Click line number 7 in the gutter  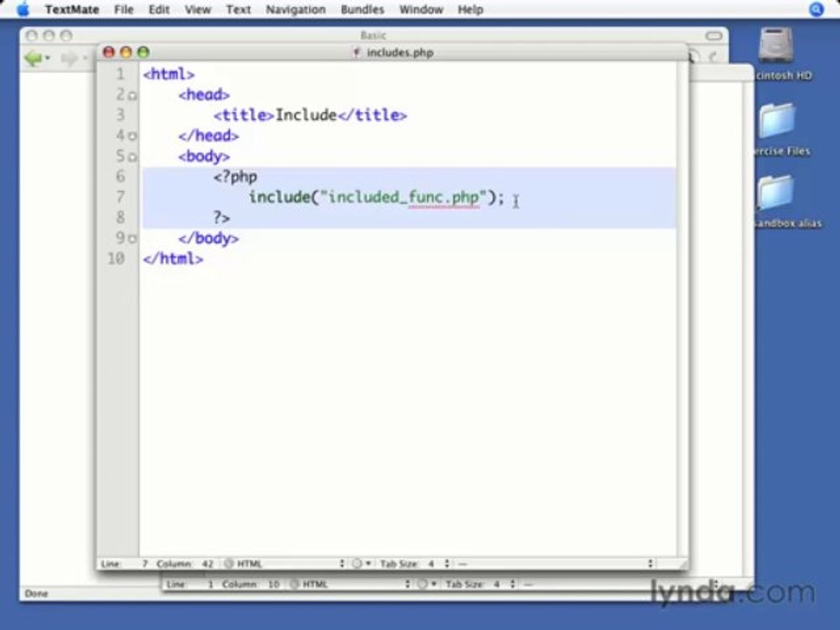click(121, 197)
